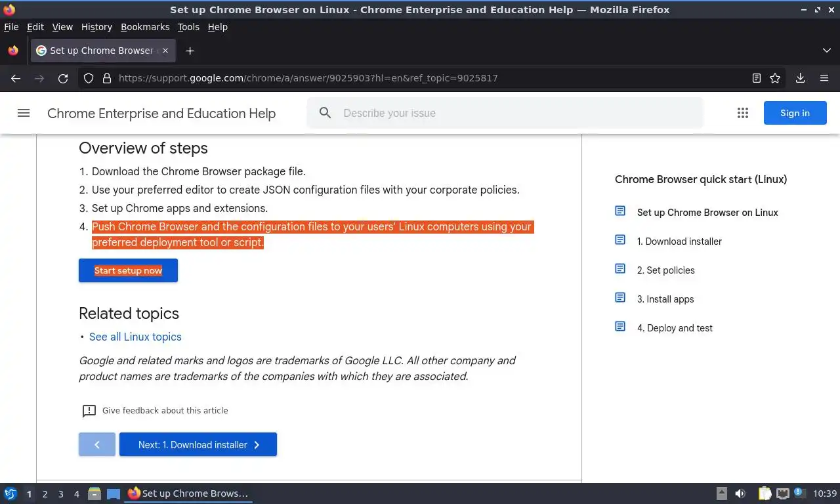Open the 2. Set policies sidebar link

coord(665,270)
